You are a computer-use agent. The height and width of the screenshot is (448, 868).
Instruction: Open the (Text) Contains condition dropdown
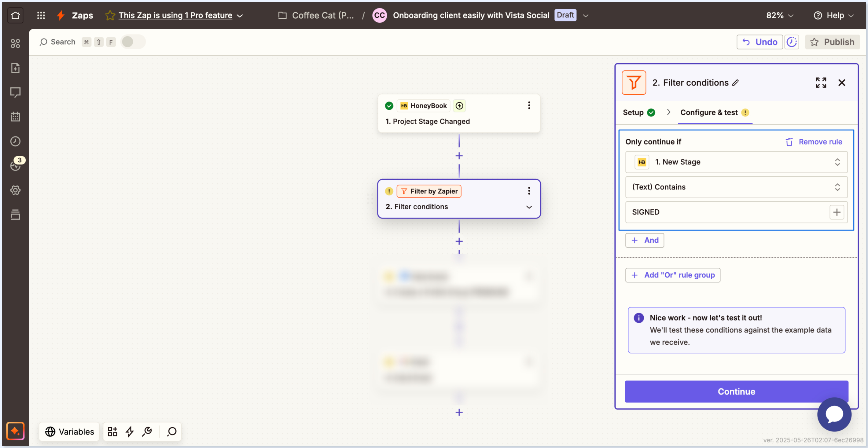(736, 187)
